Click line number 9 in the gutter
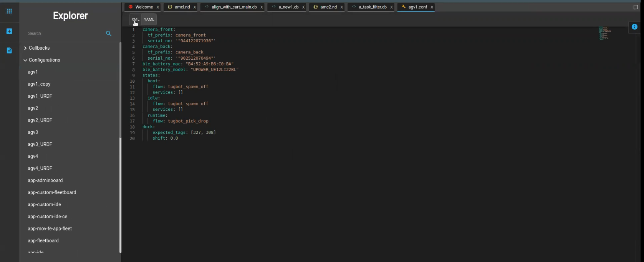Screen dimensions: 644x262 click(x=133, y=75)
